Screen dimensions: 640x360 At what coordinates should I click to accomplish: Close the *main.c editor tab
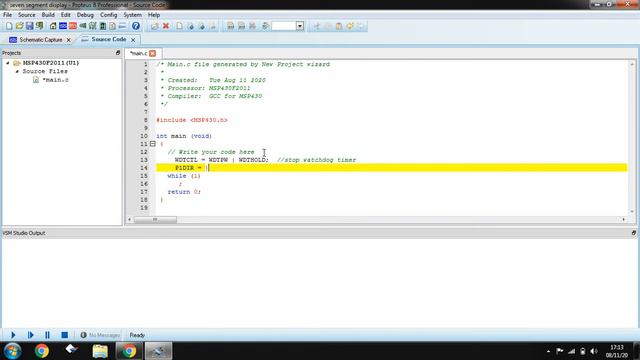pos(152,53)
